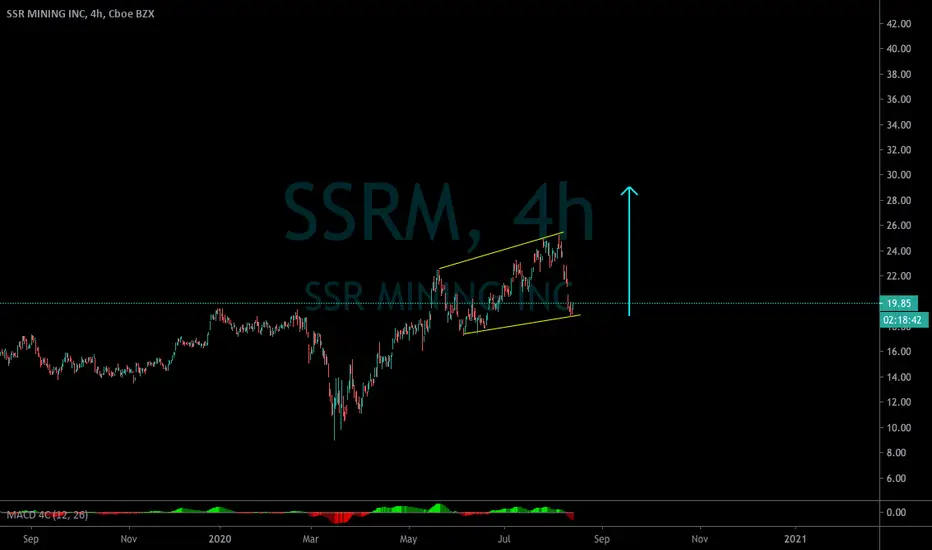The width and height of the screenshot is (932, 550).
Task: Click the 40.00 price axis label
Action: coord(899,49)
